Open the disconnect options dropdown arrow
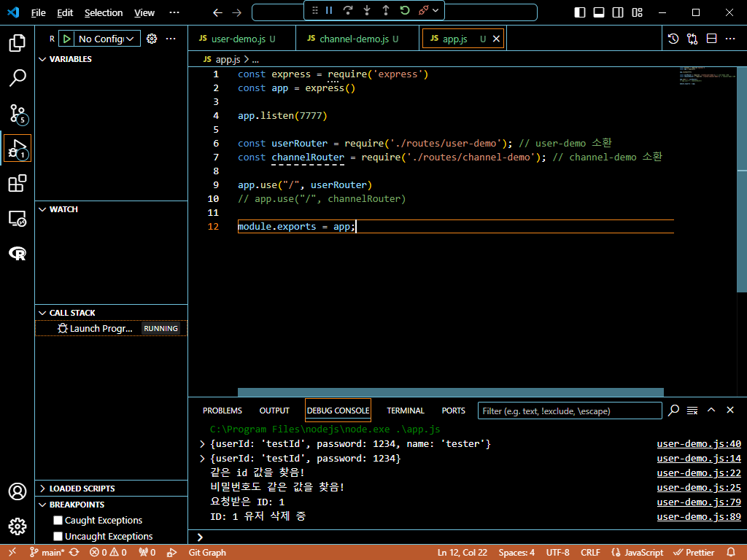The height and width of the screenshot is (560, 747). (436, 10)
